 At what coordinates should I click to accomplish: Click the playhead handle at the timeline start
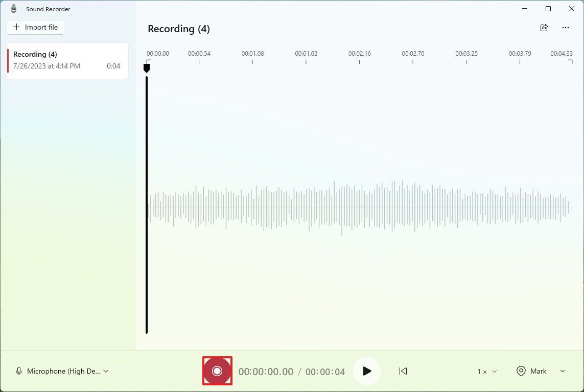point(147,67)
